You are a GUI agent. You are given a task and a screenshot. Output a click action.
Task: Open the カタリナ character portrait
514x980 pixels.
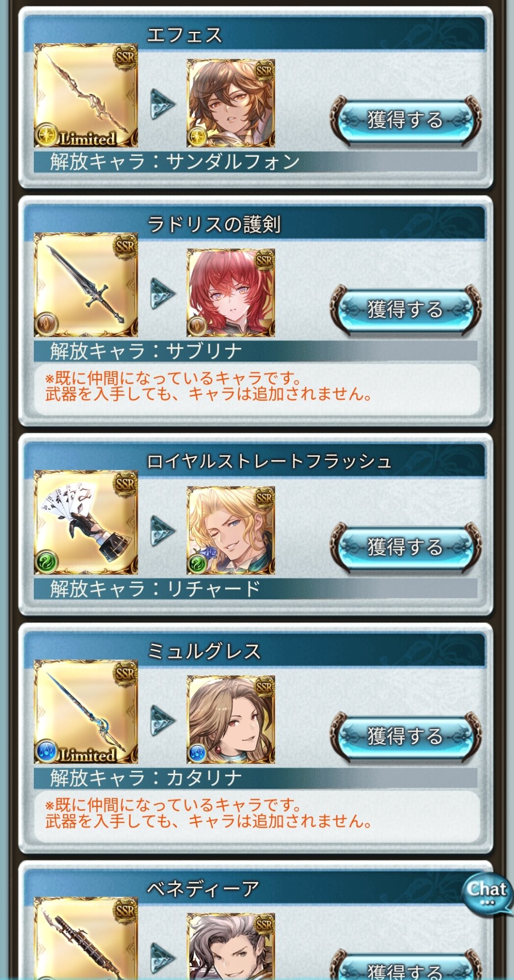[x=231, y=720]
